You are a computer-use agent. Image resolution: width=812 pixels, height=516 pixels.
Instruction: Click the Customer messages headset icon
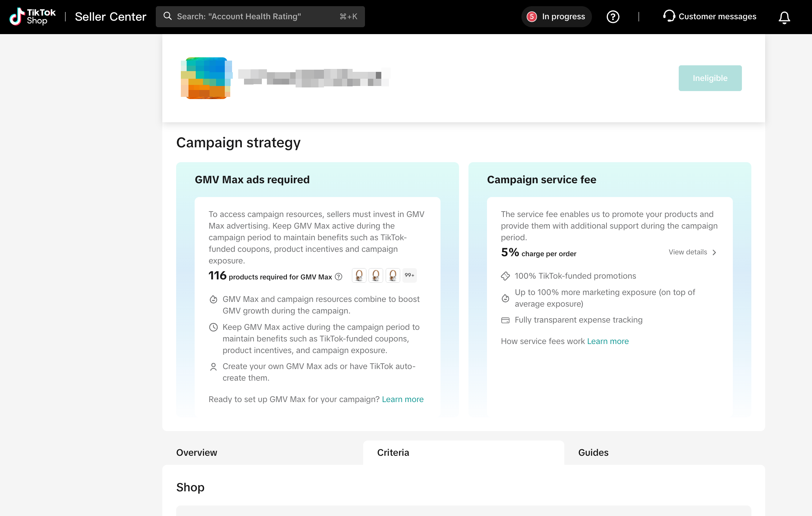point(669,16)
